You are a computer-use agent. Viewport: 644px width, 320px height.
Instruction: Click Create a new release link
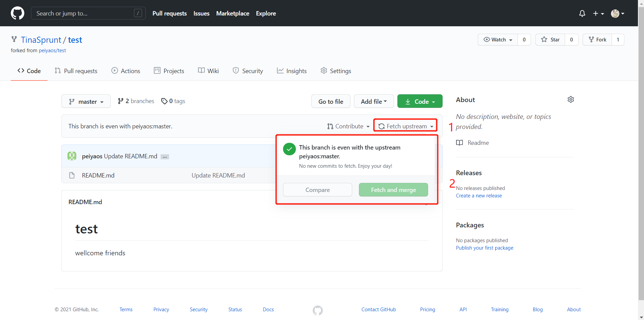coord(479,196)
